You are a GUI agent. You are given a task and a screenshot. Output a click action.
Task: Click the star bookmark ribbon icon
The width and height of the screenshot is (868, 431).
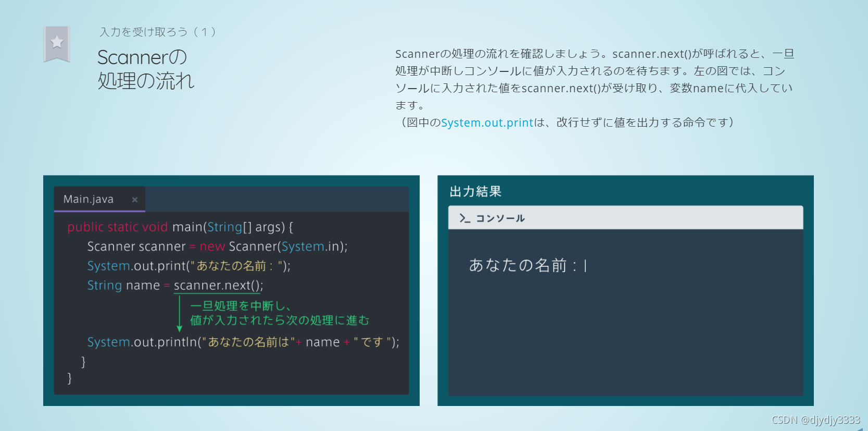pos(57,44)
